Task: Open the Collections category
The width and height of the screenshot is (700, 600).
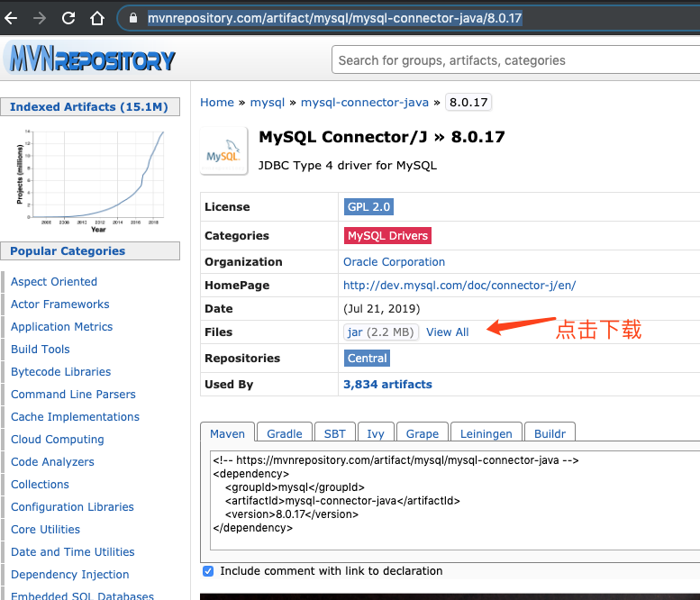Action: point(40,485)
